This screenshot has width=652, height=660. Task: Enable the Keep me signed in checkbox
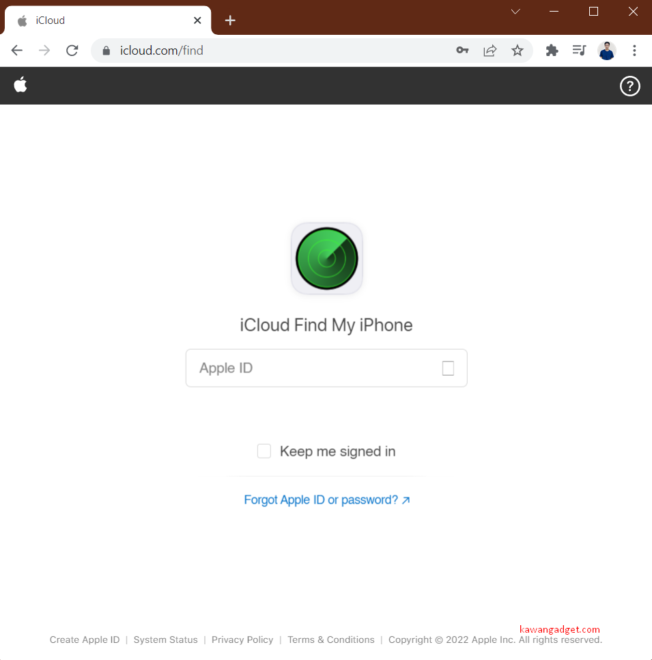point(264,451)
